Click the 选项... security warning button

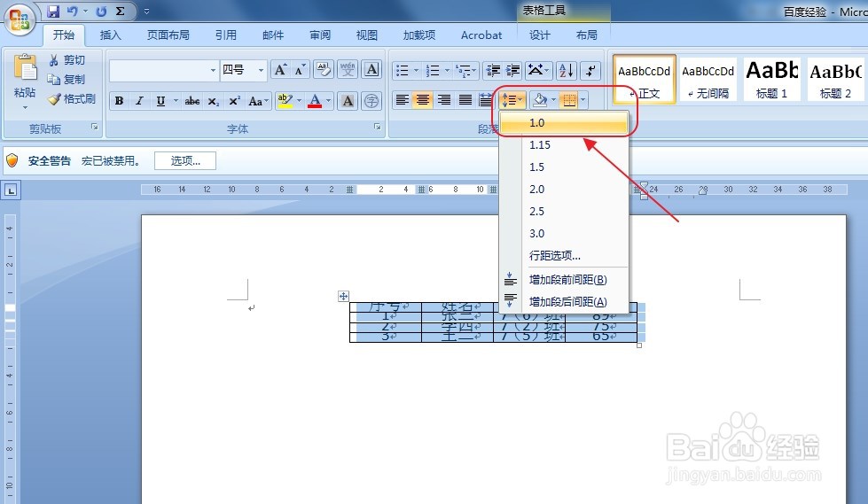(x=185, y=161)
